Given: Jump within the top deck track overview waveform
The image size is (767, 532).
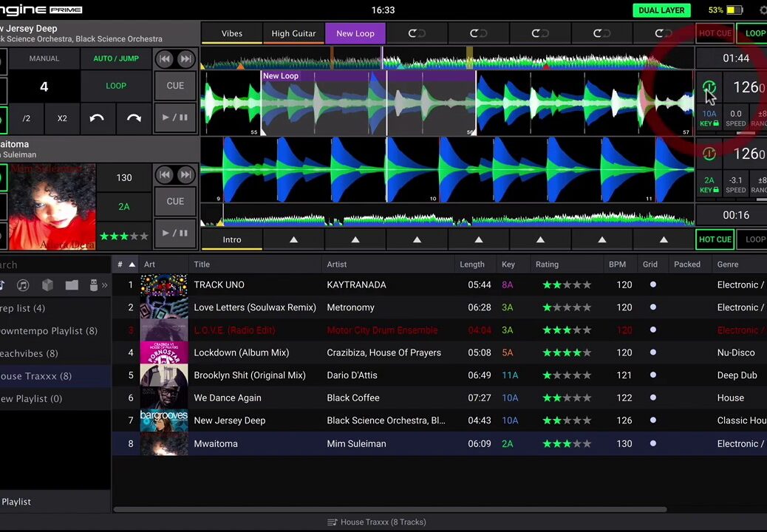Looking at the screenshot, I should [x=447, y=58].
